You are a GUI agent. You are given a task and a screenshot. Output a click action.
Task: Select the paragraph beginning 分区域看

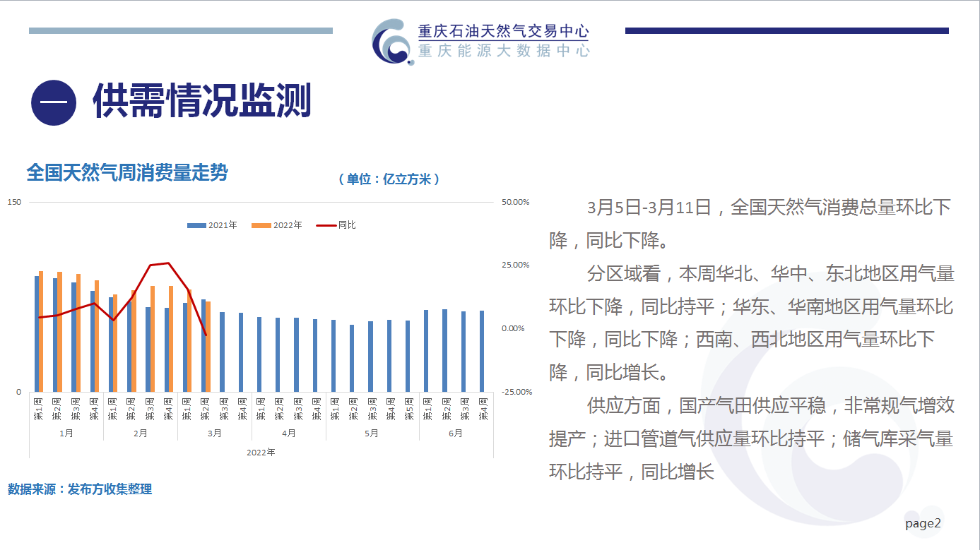(752, 323)
